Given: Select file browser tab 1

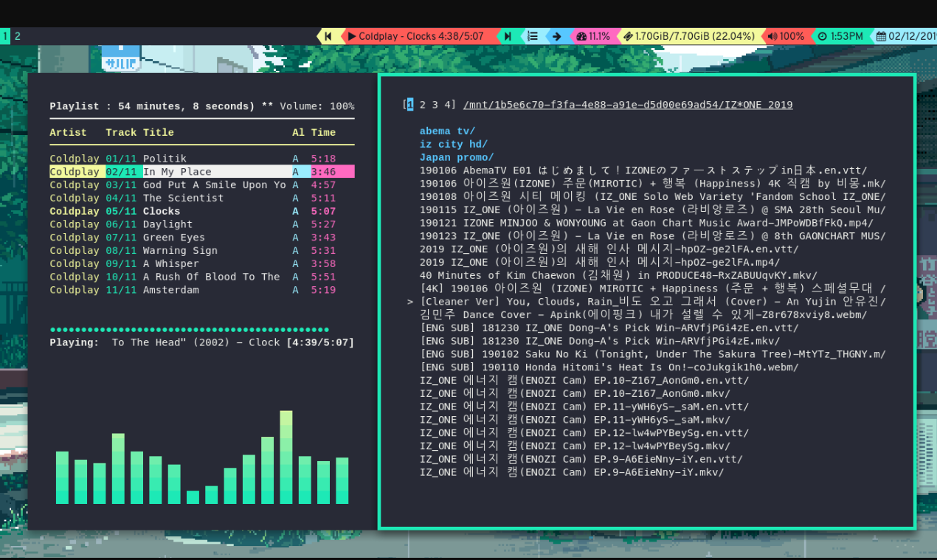Looking at the screenshot, I should pos(411,105).
